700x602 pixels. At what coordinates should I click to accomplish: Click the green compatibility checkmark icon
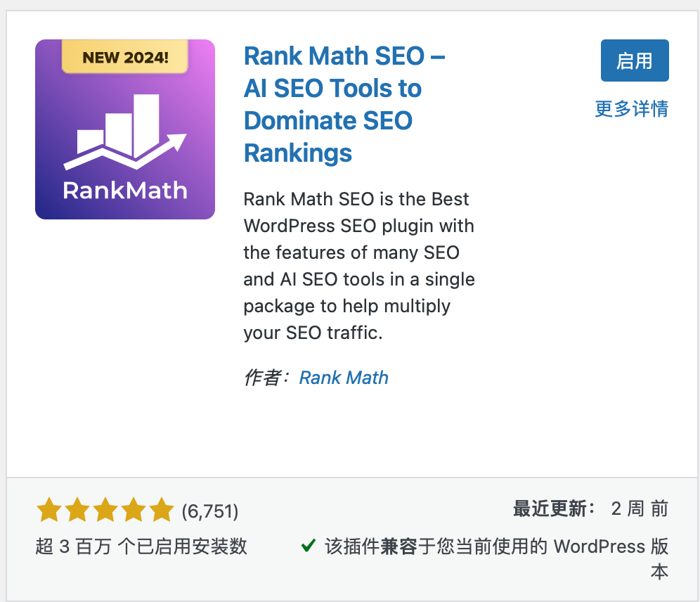tap(309, 545)
